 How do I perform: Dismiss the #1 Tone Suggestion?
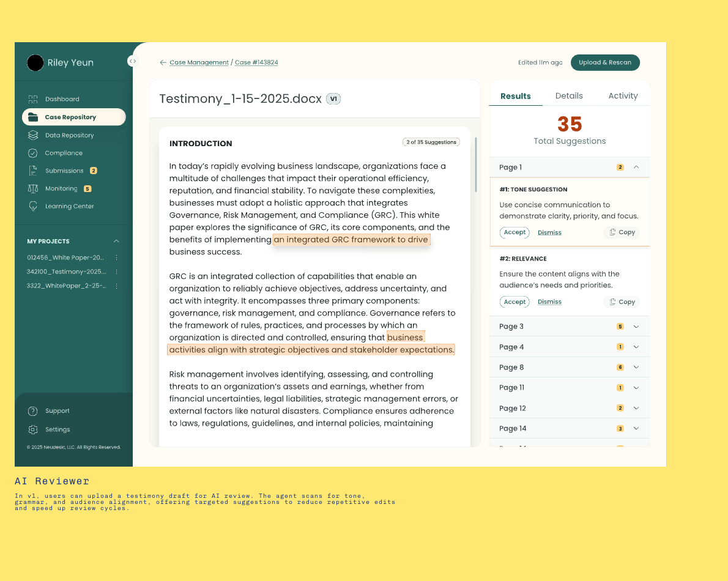(x=549, y=232)
